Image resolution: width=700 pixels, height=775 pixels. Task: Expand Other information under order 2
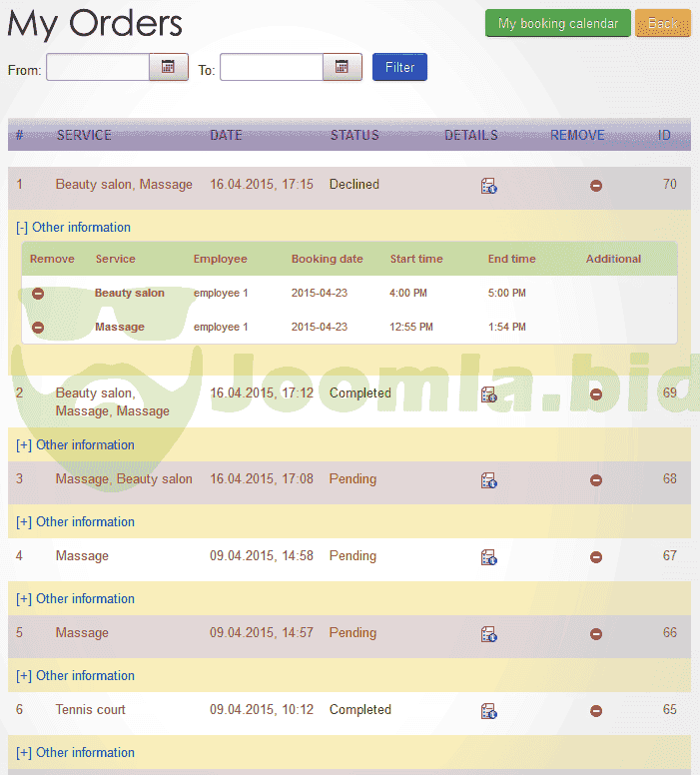coord(76,445)
